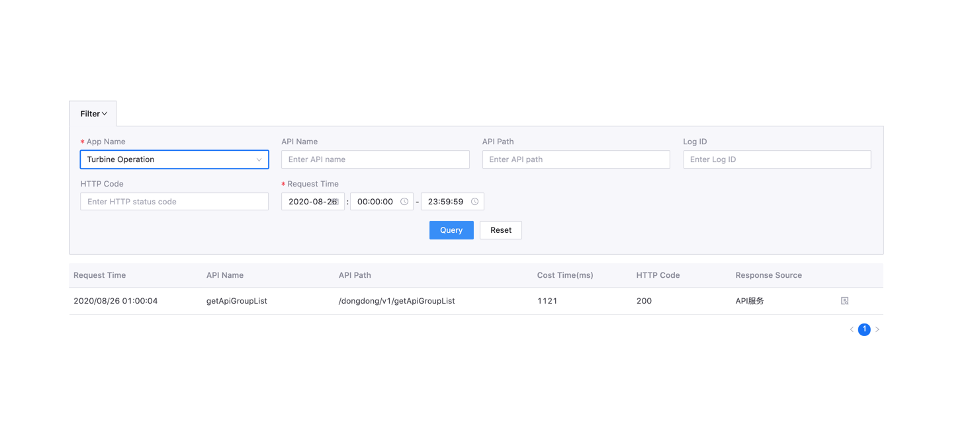Viewport: 980px width, 422px height.
Task: Click the Cost Time(ms) column header
Action: (565, 275)
